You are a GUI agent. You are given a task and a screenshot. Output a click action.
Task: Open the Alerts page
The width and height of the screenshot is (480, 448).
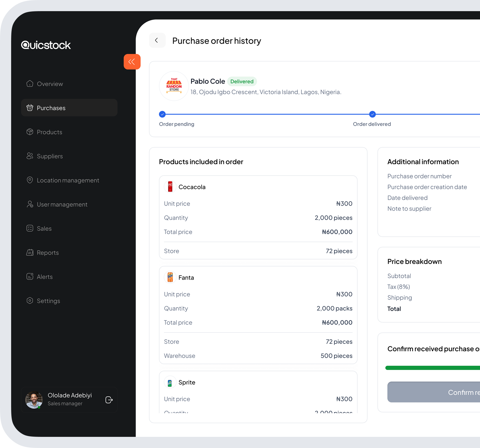click(69, 277)
